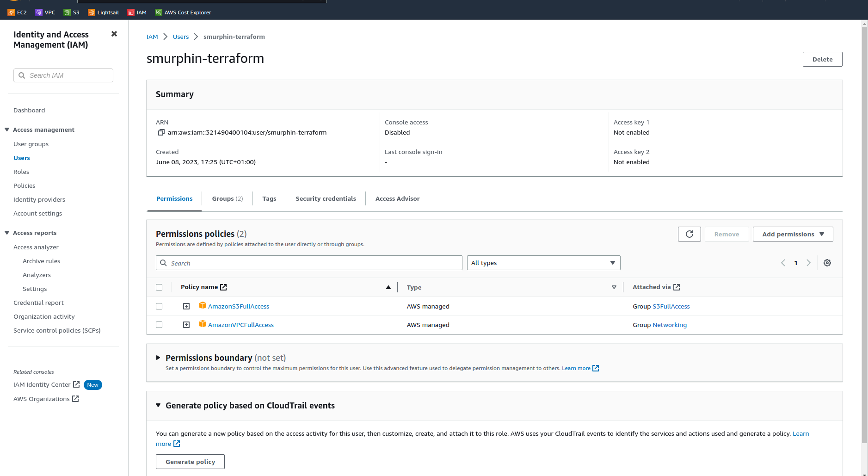868x476 pixels.
Task: Collapse Generate policy based on CloudTrail section
Action: point(158,405)
